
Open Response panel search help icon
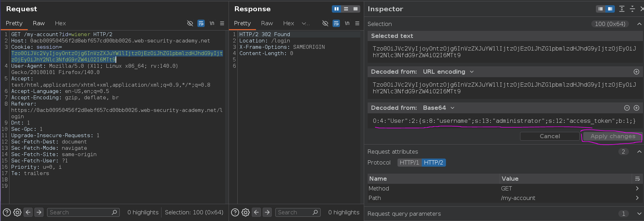pyautogui.click(x=235, y=212)
